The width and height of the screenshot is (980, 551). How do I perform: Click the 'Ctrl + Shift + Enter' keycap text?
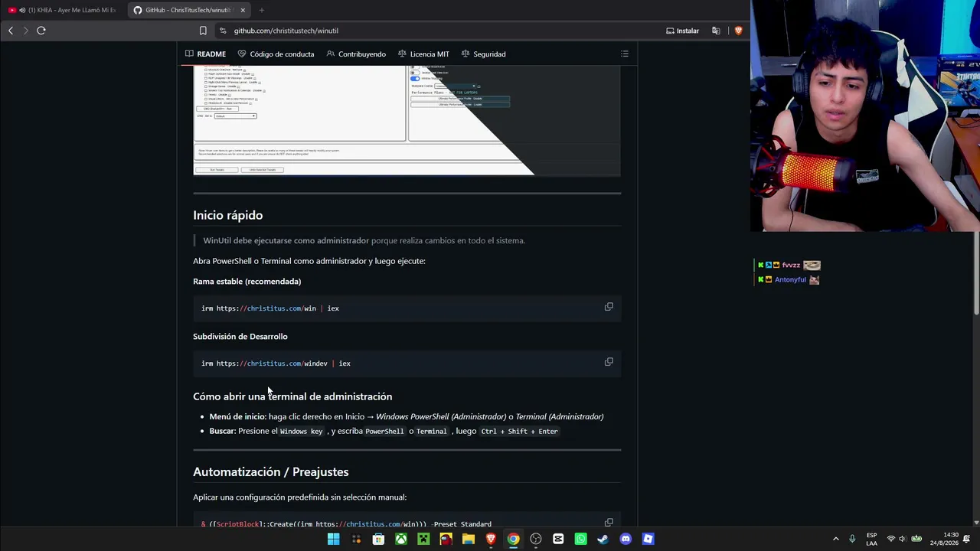pos(519,432)
